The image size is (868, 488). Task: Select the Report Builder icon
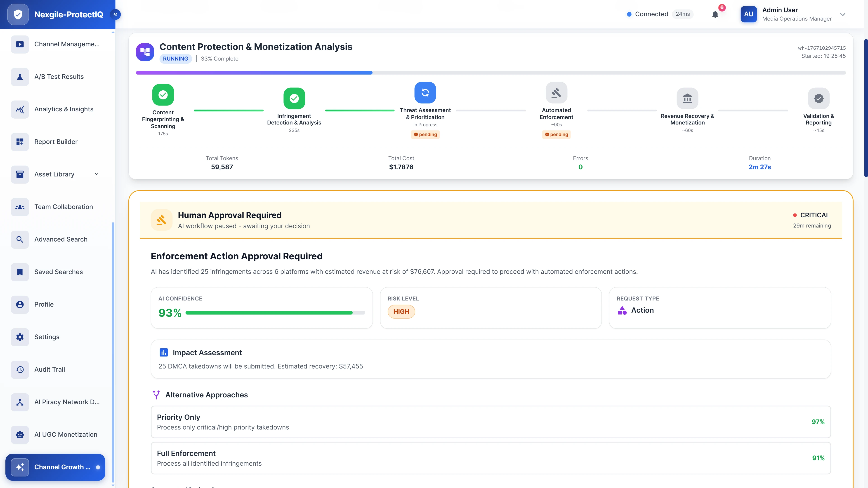(19, 142)
